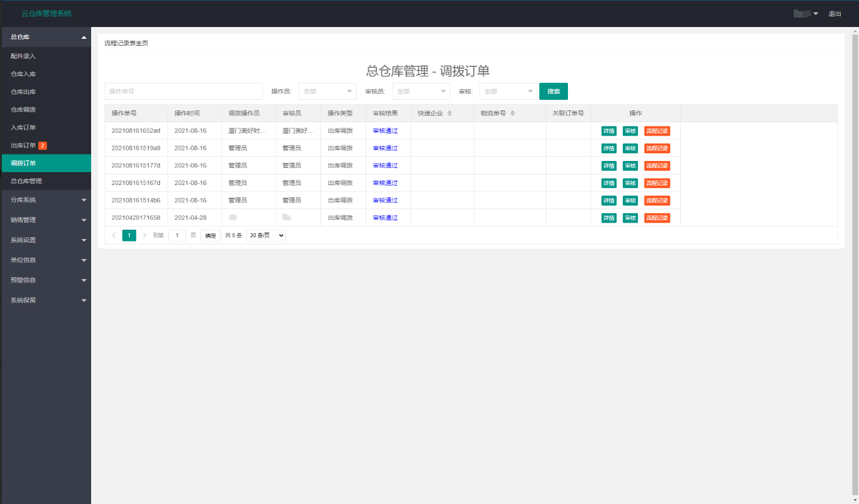Click 详情 for order 2021081615167d

pyautogui.click(x=609, y=183)
